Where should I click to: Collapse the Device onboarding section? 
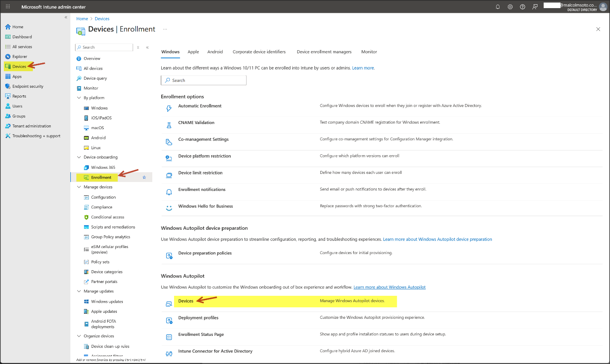coord(79,157)
